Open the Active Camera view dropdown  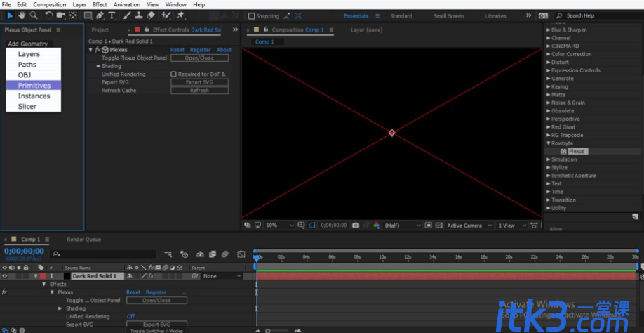469,226
